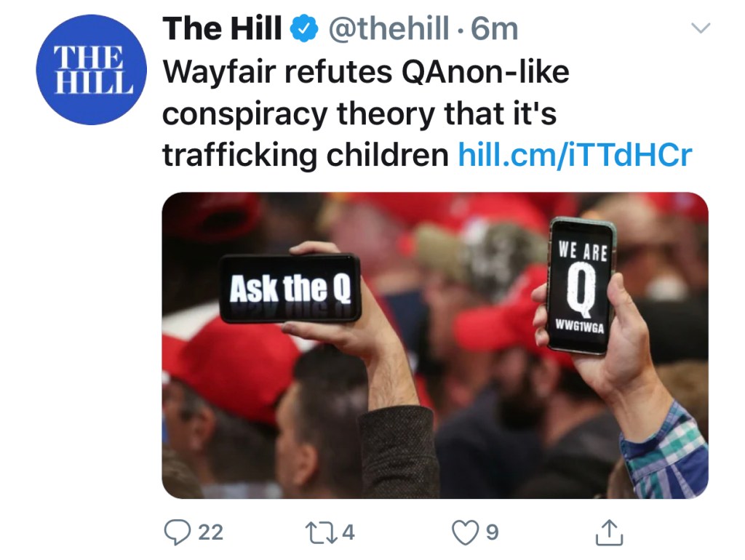Viewport: 745px width, 560px height.
Task: Reply using the speech bubble icon
Action: tap(178, 532)
